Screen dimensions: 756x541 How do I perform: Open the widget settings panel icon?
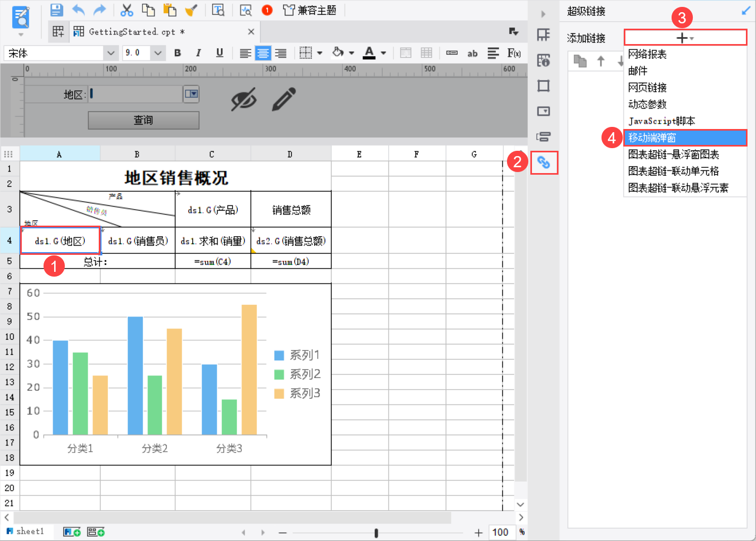(x=543, y=111)
